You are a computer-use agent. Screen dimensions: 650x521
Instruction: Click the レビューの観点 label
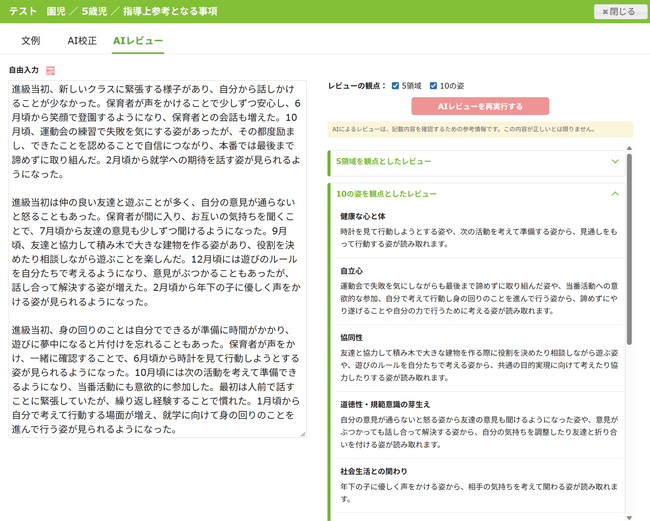[x=357, y=86]
